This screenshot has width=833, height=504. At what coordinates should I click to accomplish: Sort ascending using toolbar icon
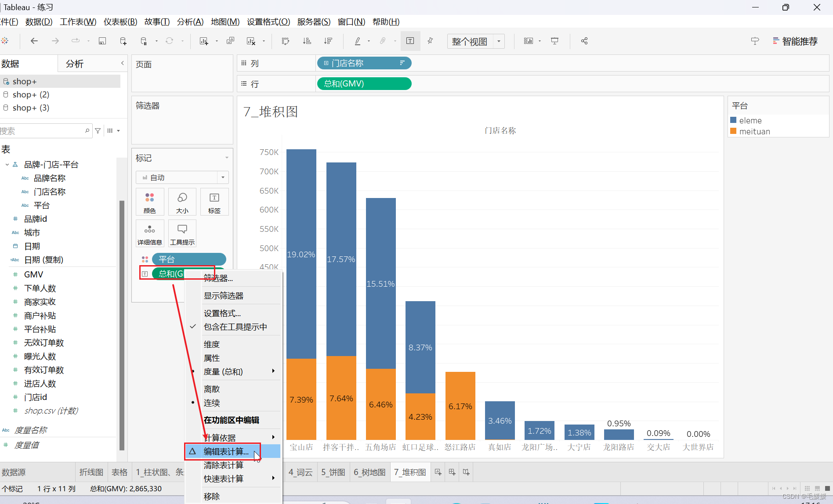(x=307, y=41)
